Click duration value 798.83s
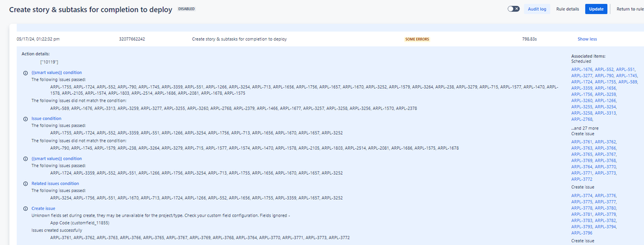Screen dimensions: 644x245 pyautogui.click(x=529, y=39)
